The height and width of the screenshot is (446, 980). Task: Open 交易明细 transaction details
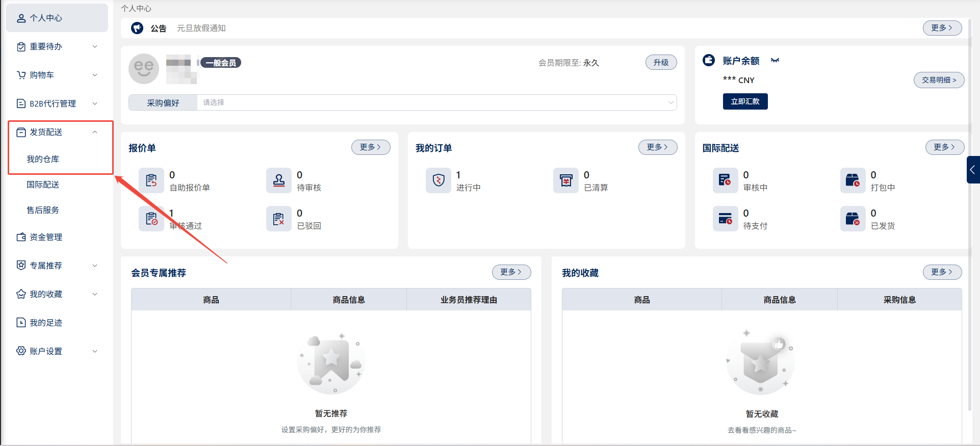click(x=939, y=80)
